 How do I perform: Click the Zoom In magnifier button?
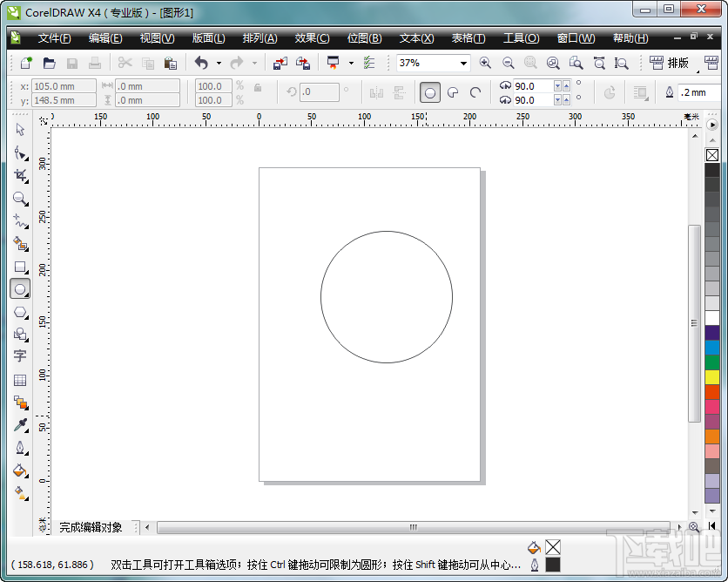coord(485,63)
